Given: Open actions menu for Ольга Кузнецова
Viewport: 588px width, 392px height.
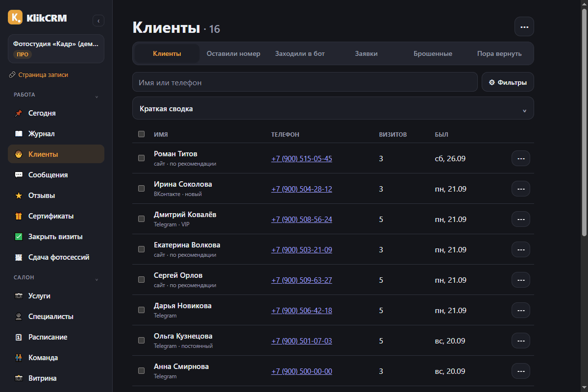Looking at the screenshot, I should (x=521, y=341).
